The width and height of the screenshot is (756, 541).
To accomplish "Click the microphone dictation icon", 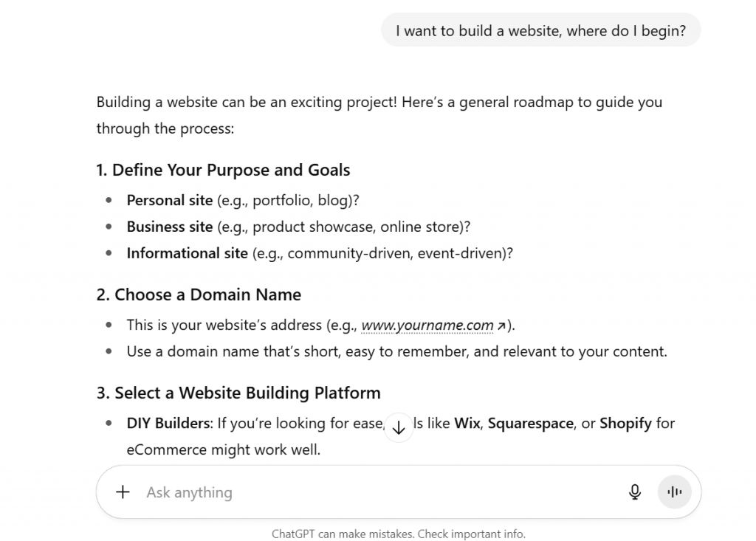I will tap(635, 492).
